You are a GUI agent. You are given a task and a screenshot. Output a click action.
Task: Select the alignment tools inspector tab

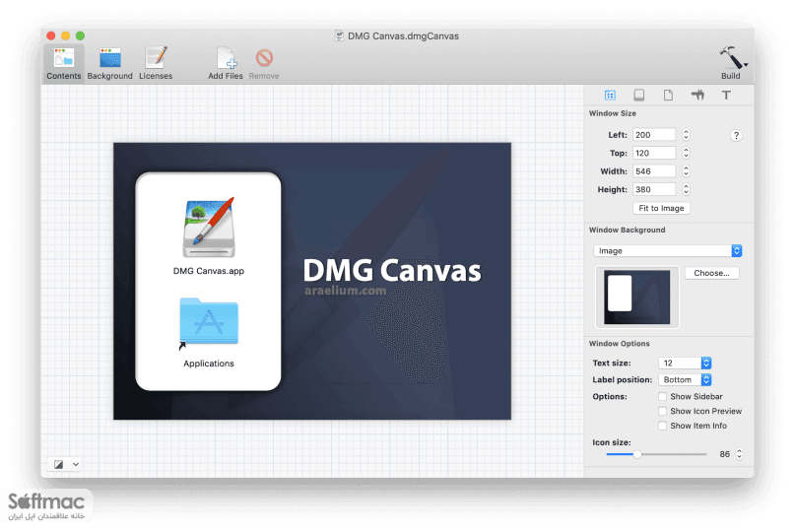pos(697,95)
